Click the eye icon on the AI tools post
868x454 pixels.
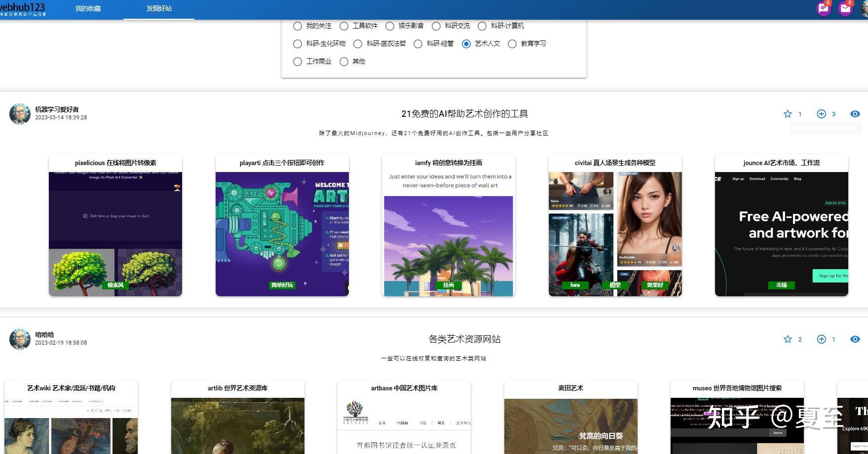click(x=854, y=114)
